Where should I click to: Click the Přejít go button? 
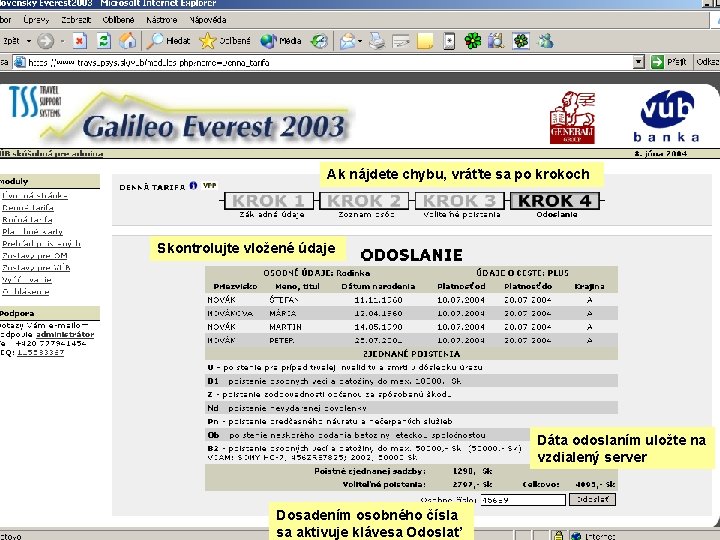click(669, 62)
